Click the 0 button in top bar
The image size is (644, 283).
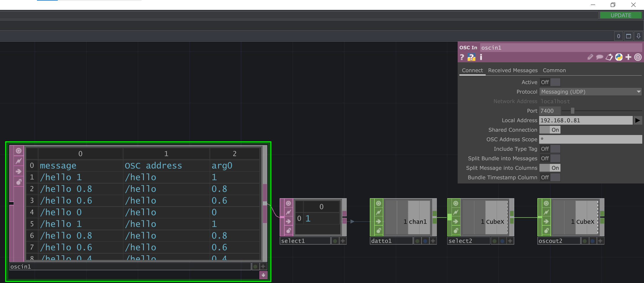tap(618, 36)
